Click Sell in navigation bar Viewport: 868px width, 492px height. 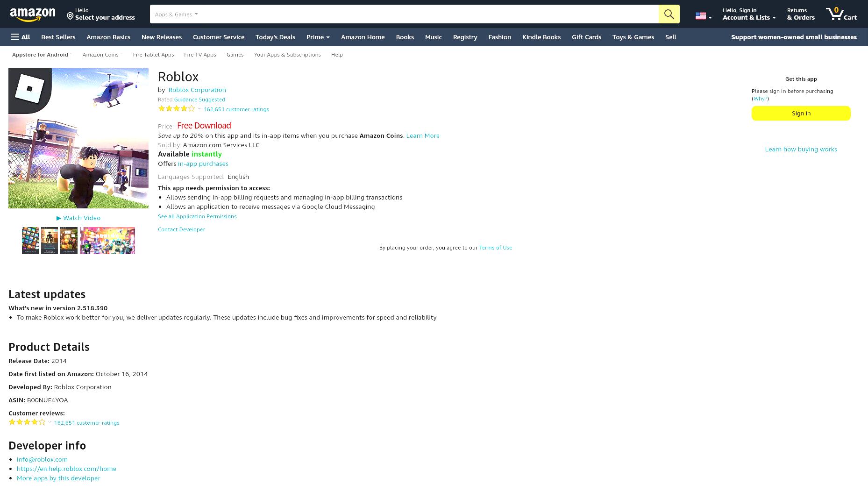coord(670,37)
